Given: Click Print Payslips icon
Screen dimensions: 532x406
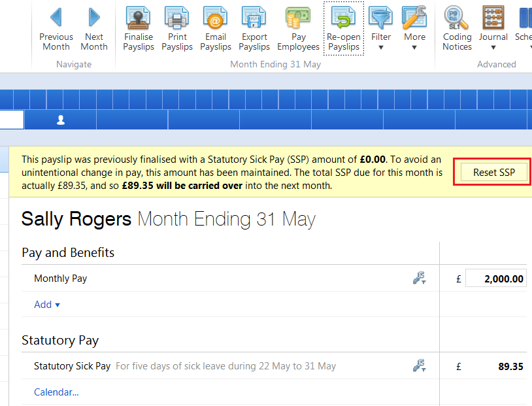Looking at the screenshot, I should pyautogui.click(x=177, y=18).
